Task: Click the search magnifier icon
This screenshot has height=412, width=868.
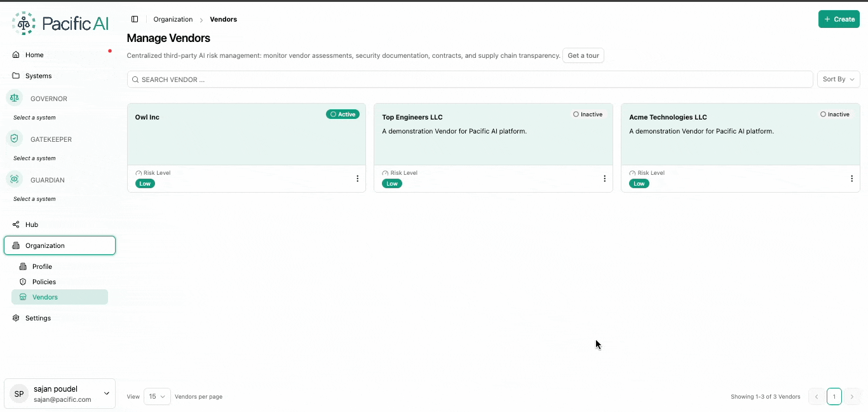Action: pos(135,79)
